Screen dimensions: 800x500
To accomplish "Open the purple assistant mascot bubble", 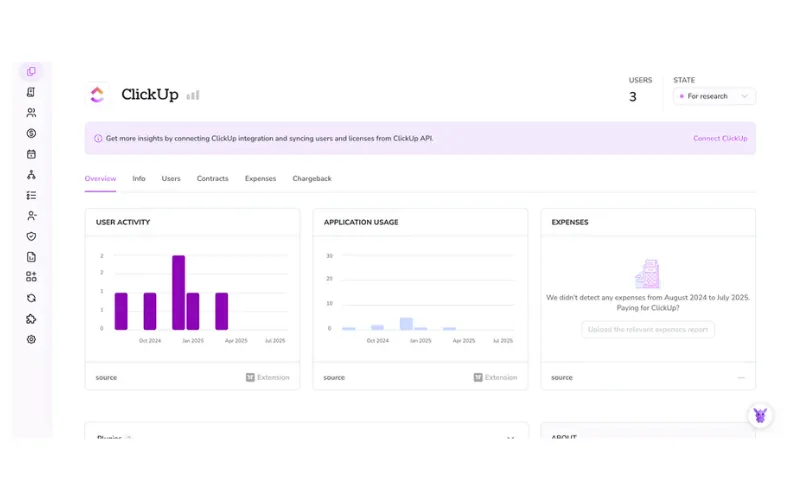I will click(x=760, y=415).
